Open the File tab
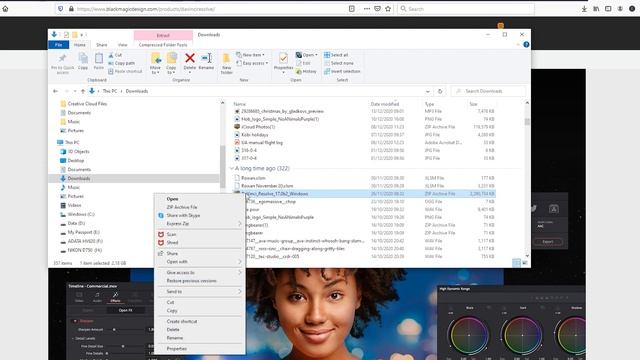 point(59,45)
